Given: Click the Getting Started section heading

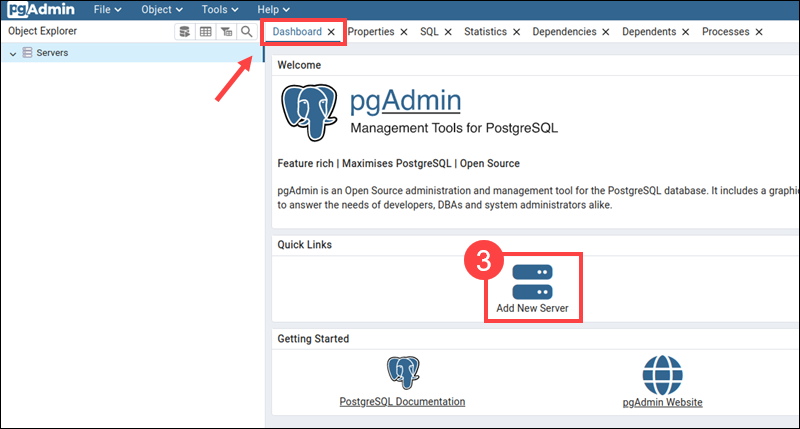Looking at the screenshot, I should pos(313,339).
